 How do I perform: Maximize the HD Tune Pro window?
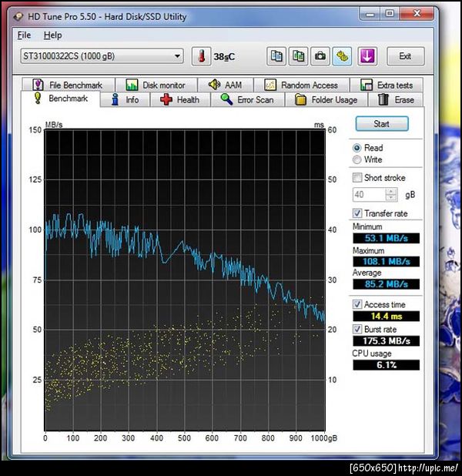(390, 14)
